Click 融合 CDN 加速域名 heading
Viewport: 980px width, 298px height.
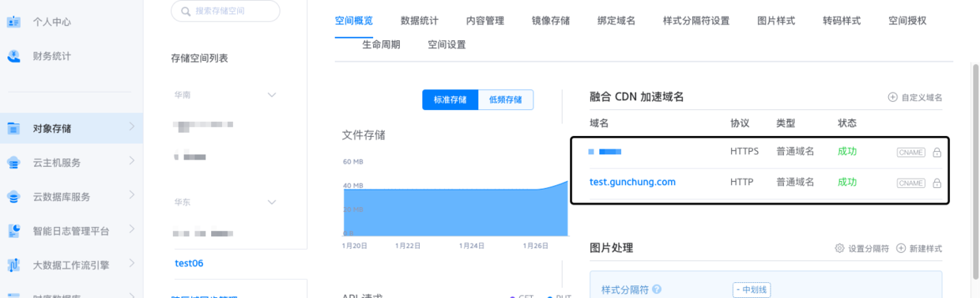[636, 96]
